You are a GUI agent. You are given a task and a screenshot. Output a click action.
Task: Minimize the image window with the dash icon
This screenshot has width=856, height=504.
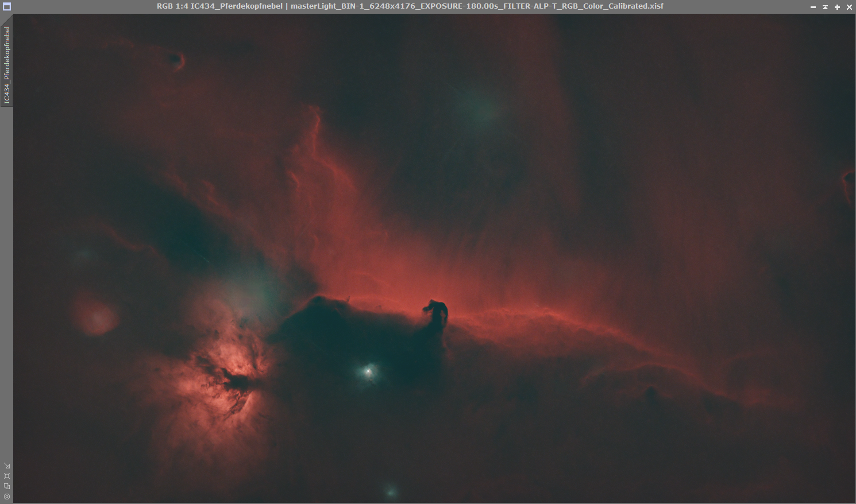(x=813, y=7)
